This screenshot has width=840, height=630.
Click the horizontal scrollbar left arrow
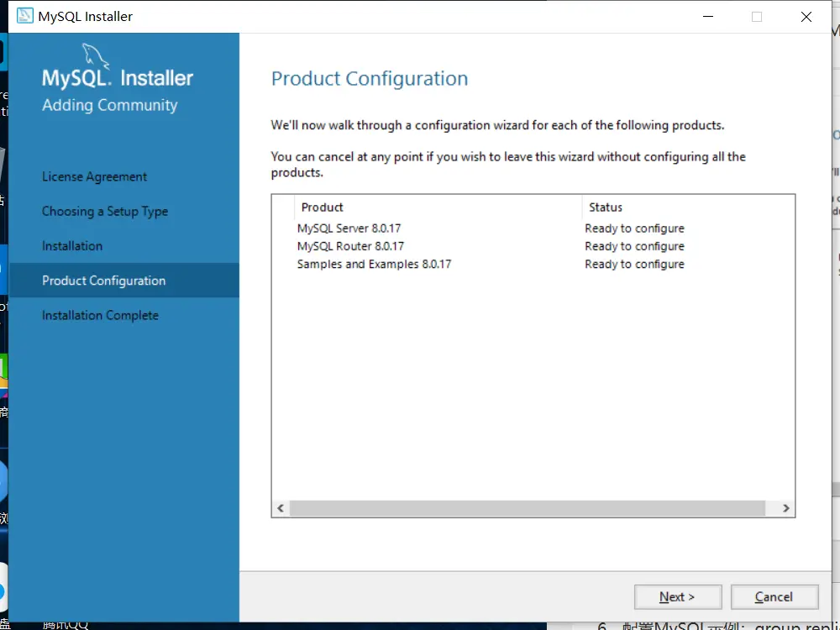(281, 508)
